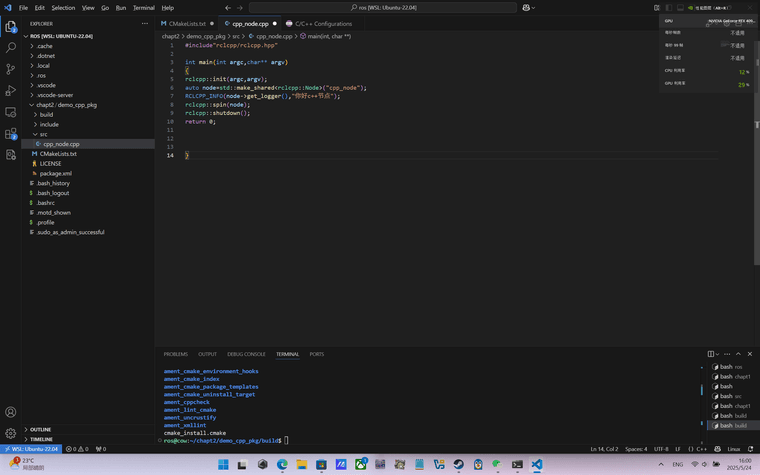Image resolution: width=760 pixels, height=475 pixels.
Task: Open the Terminal menu in menu bar
Action: [x=144, y=8]
